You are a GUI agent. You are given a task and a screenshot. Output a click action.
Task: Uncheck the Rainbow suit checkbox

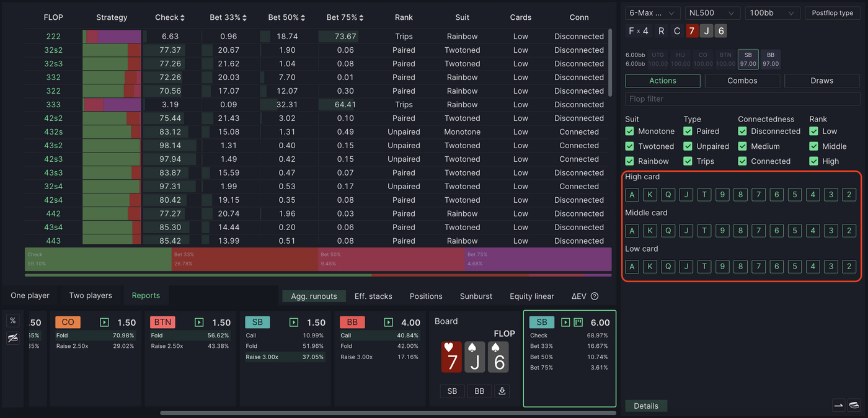click(x=630, y=161)
